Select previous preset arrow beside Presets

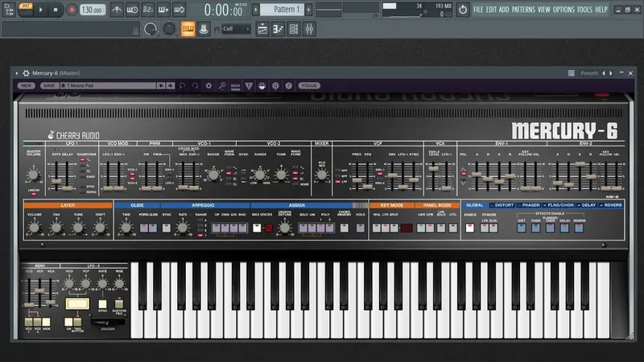(x=603, y=73)
